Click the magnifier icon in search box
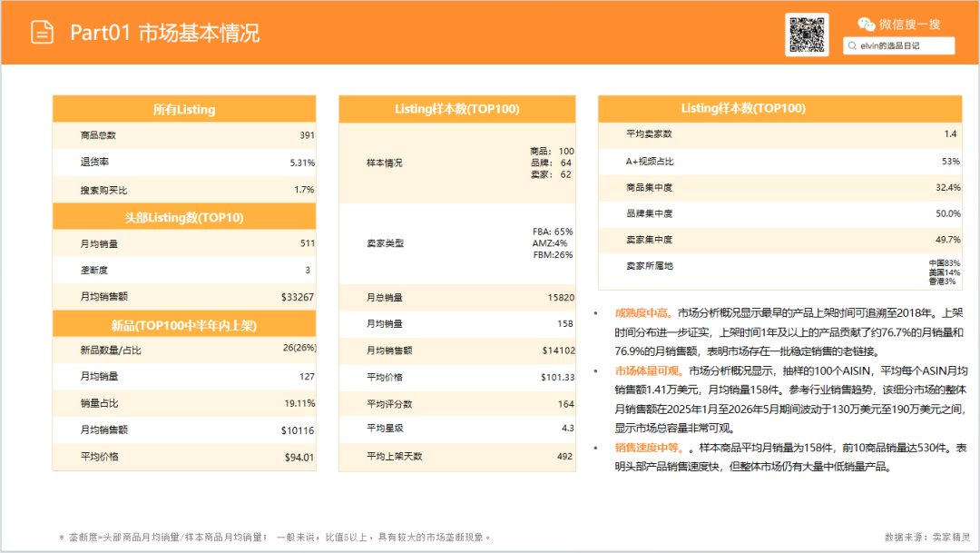This screenshot has height=553, width=980. tap(852, 45)
